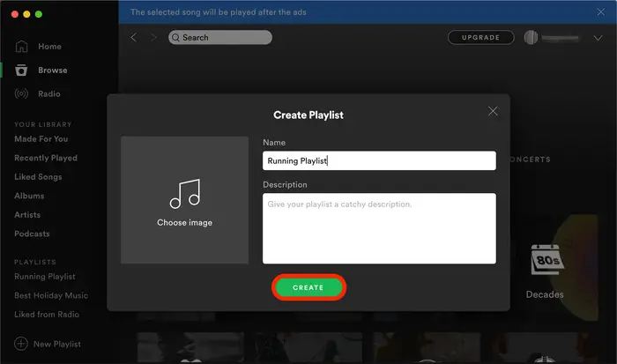
Task: Focus the playlist Name field
Action: (x=379, y=160)
